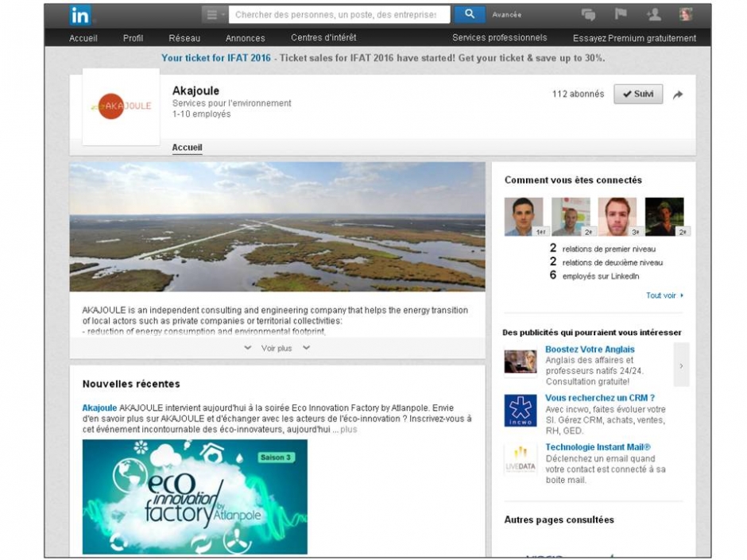Open connection photo labeled 3e

[x=617, y=217]
